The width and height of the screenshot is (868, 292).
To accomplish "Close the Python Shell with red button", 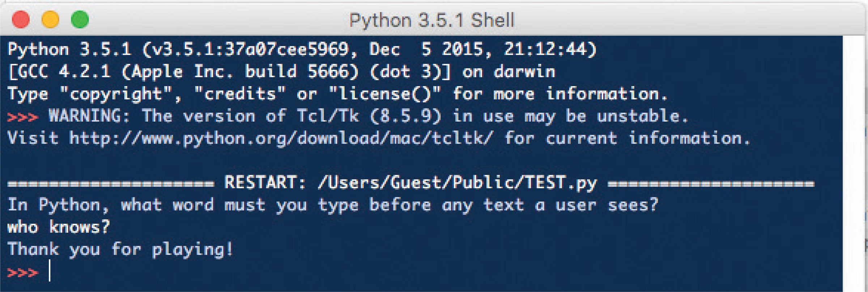I will (21, 19).
